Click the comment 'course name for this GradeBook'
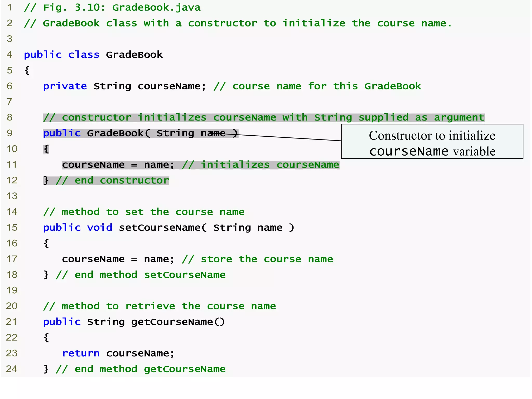The image size is (532, 399). [x=317, y=86]
